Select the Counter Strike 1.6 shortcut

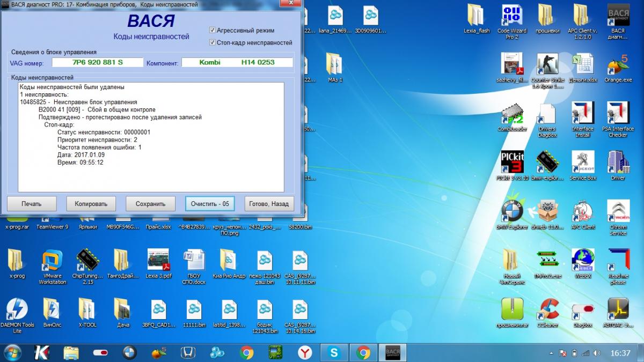tap(547, 71)
